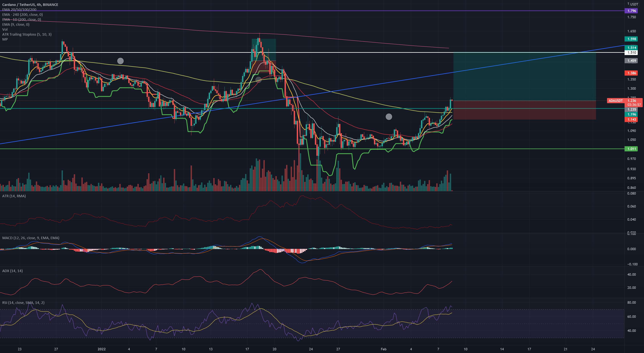Click the Vol indicator legend
The width and height of the screenshot is (644, 353).
click(5, 30)
